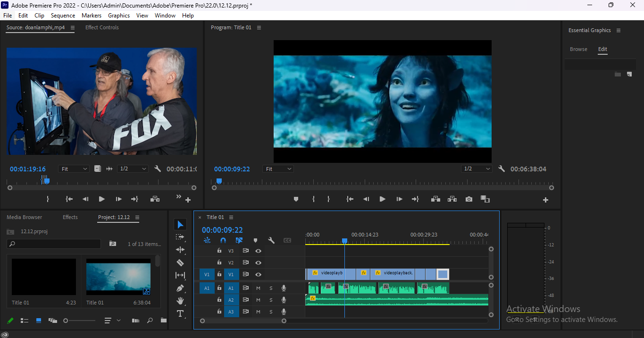Enable voice-over record on track A3
The width and height of the screenshot is (644, 338).
click(x=284, y=312)
